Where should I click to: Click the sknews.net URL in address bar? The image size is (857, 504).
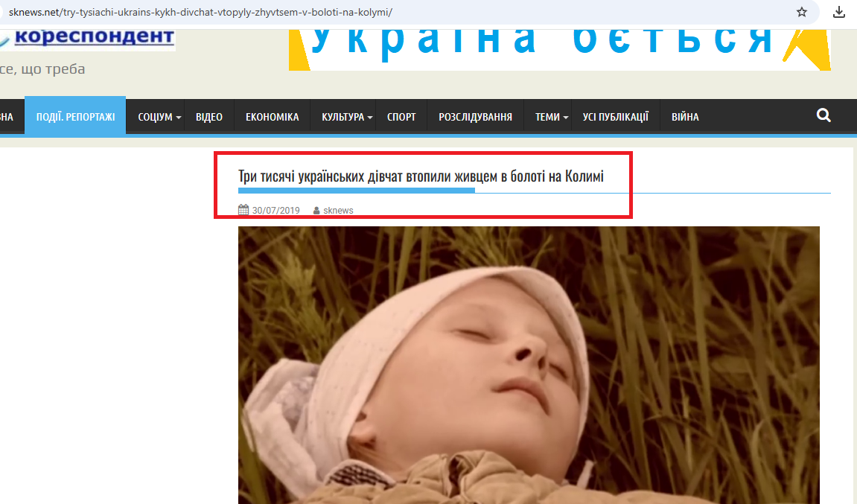click(200, 12)
